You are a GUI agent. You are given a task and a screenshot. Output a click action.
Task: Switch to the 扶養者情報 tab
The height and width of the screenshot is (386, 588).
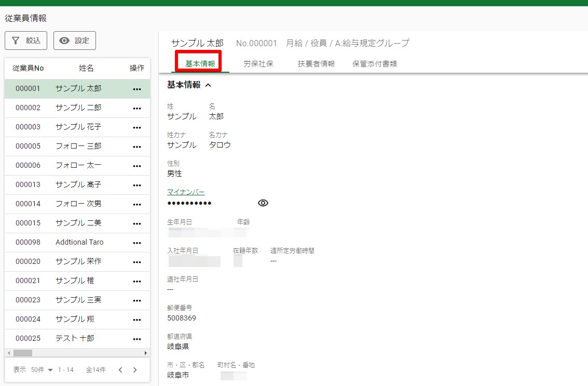coord(316,64)
